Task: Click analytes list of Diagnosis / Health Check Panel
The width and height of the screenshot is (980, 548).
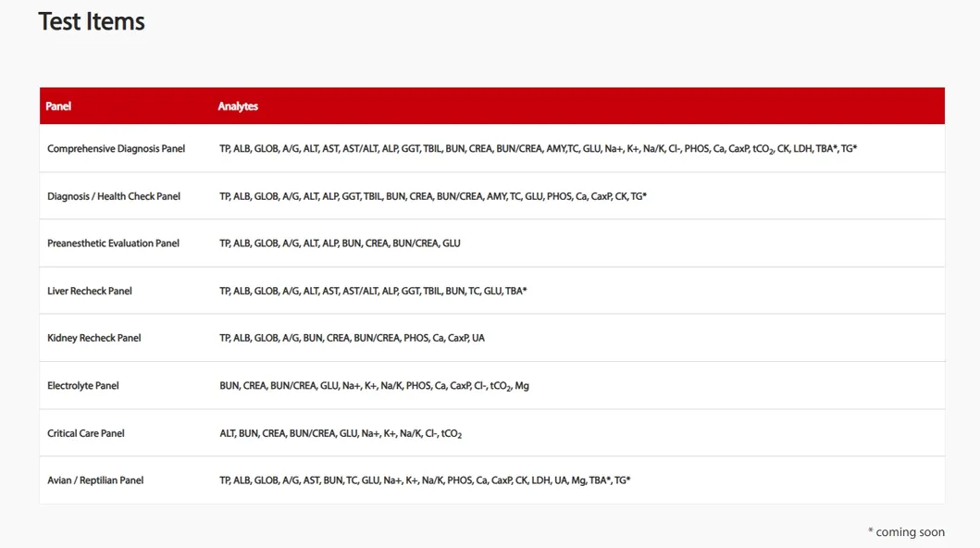Action: [432, 196]
